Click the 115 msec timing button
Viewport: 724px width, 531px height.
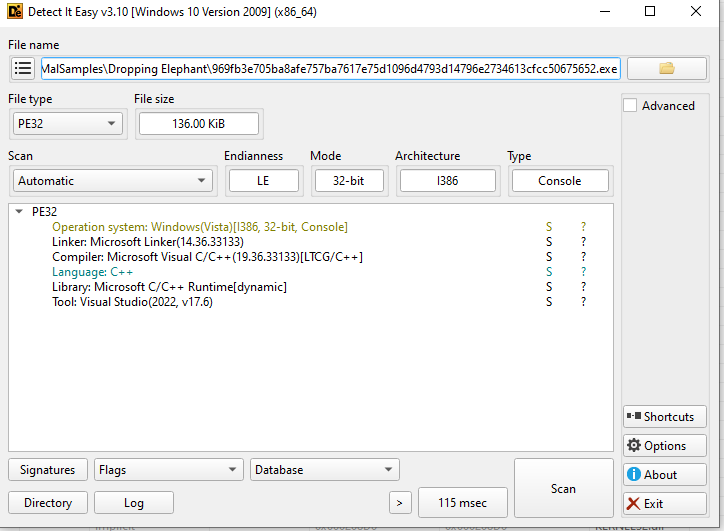(463, 502)
